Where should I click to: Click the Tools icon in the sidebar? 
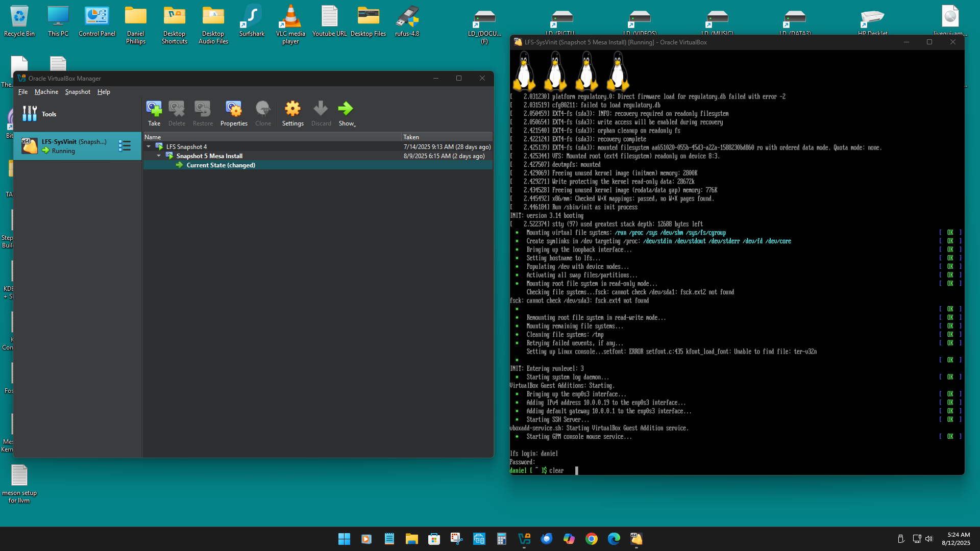(30, 114)
